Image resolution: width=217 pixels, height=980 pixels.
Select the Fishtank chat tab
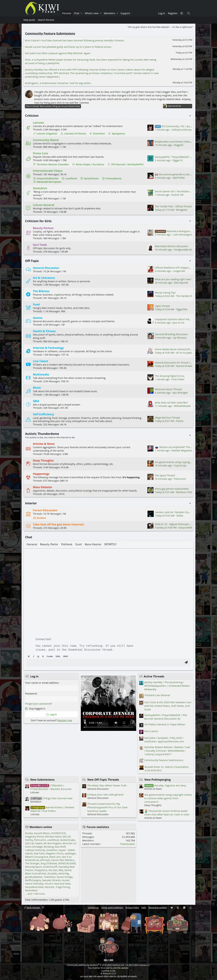click(67, 544)
